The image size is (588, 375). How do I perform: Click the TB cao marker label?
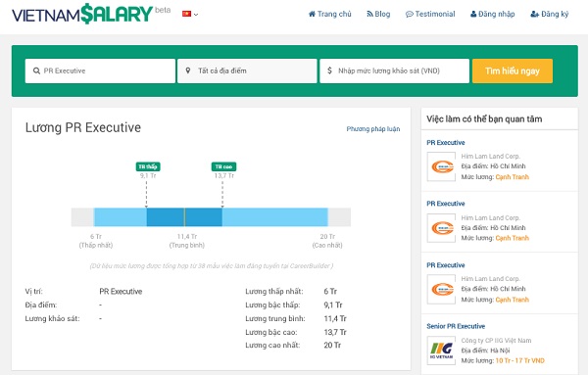click(x=223, y=166)
